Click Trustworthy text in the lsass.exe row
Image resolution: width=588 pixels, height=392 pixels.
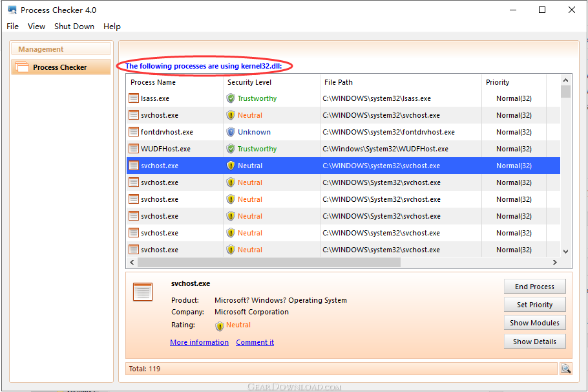257,98
